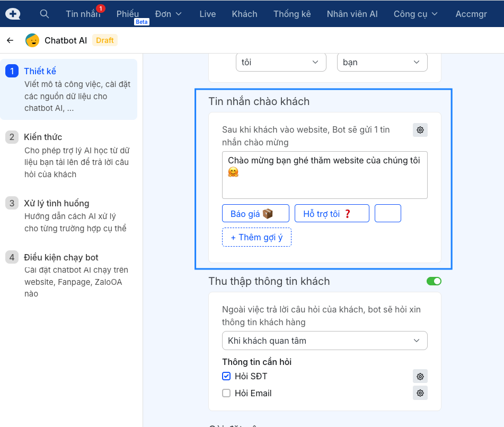The height and width of the screenshot is (427, 504).
Task: Open the Thống kê menu
Action: [292, 14]
